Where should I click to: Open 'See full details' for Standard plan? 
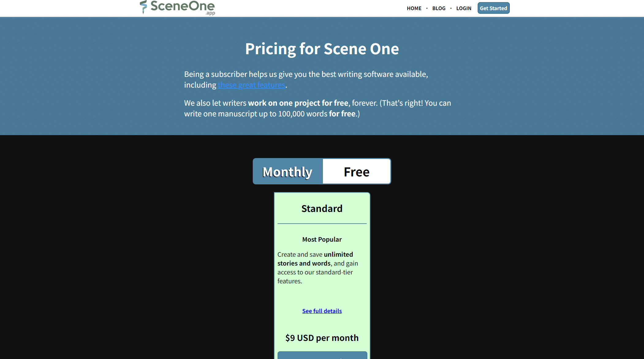click(x=322, y=311)
